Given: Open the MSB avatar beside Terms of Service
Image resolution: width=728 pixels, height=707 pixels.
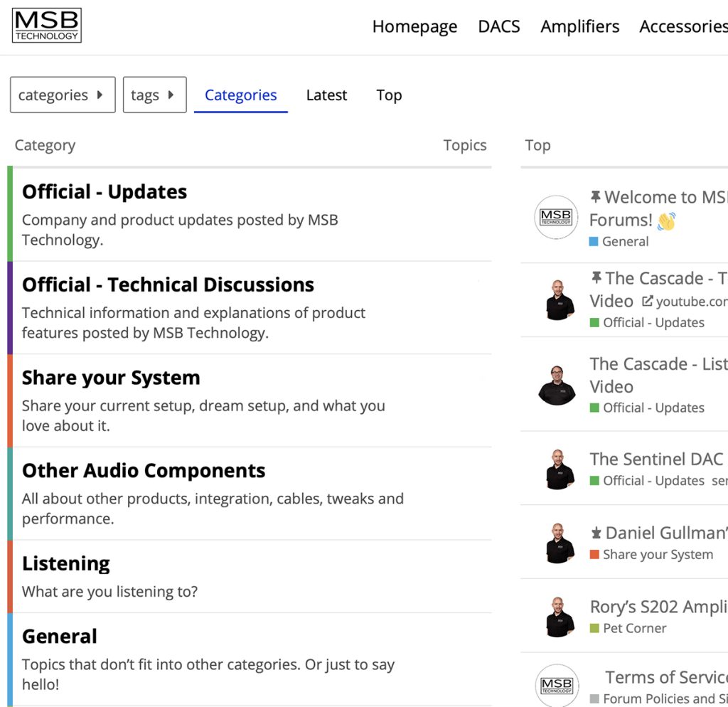Looking at the screenshot, I should [557, 685].
